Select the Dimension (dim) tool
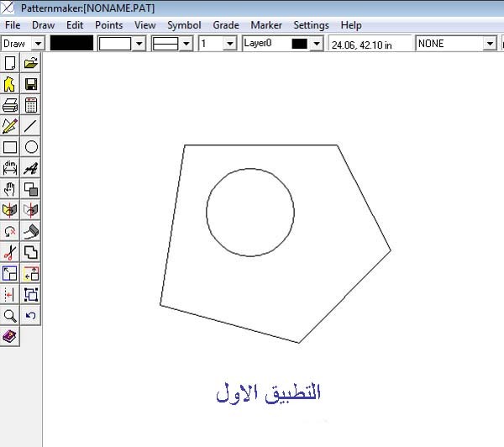The width and height of the screenshot is (504, 447). tap(10, 168)
